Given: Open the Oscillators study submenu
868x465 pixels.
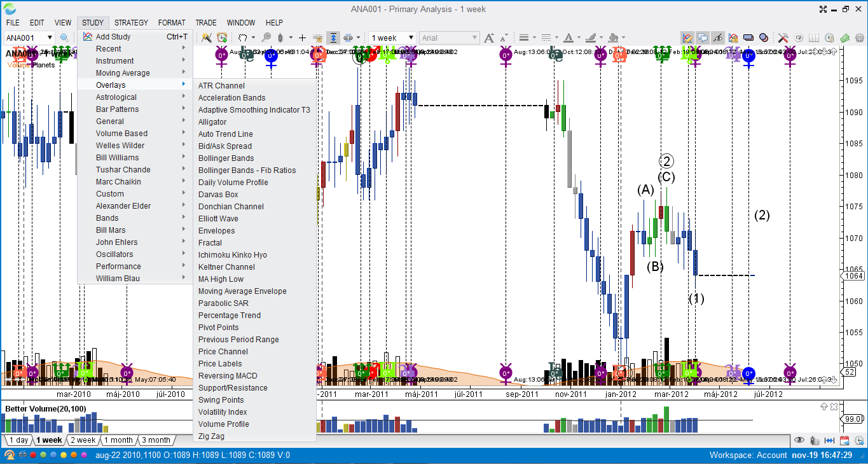Looking at the screenshot, I should [114, 254].
